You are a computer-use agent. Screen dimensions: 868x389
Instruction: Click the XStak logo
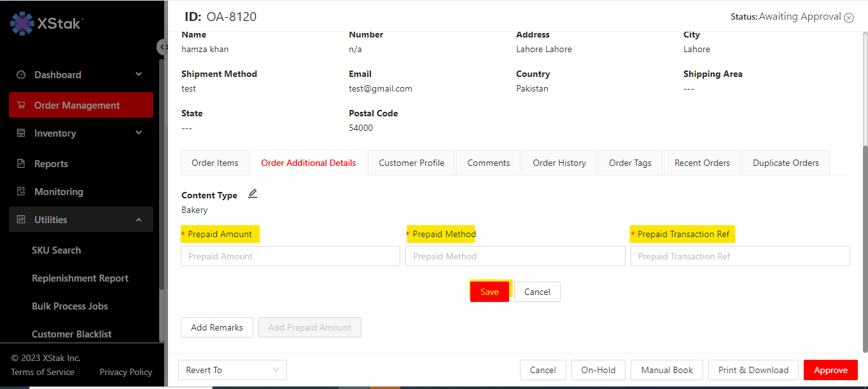(x=47, y=24)
